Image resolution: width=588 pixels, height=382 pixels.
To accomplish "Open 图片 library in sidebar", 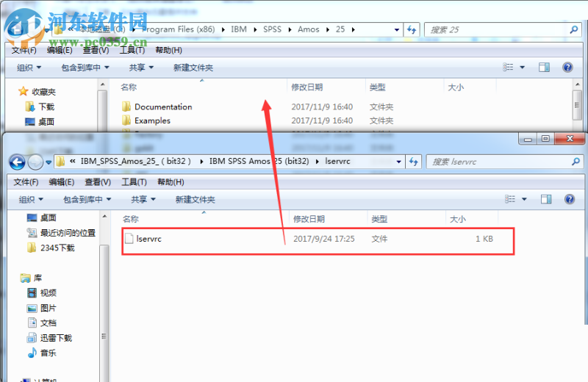I will [42, 308].
